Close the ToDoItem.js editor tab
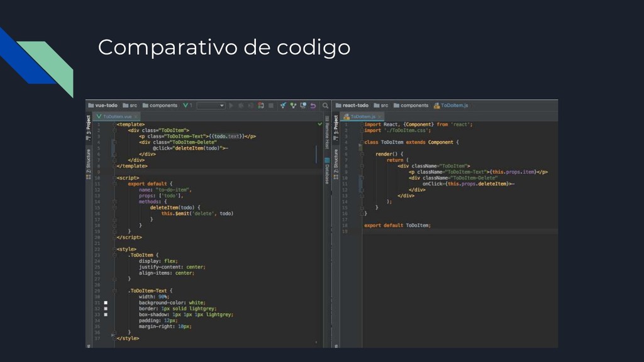Viewport: 644px width, 362px height. (379, 116)
